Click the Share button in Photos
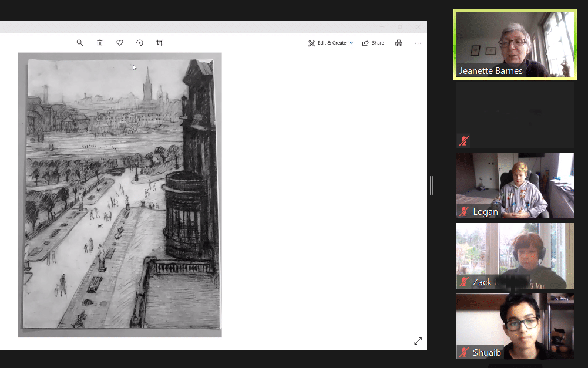 tap(373, 43)
